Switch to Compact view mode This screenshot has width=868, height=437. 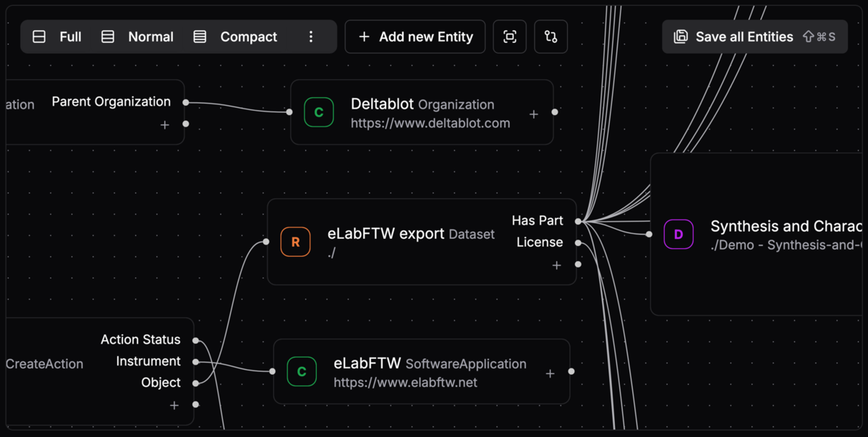click(x=236, y=37)
